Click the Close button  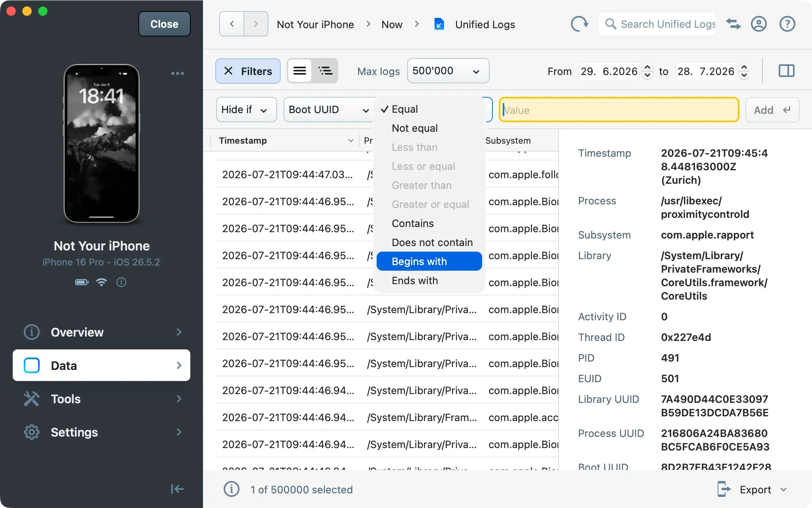165,24
